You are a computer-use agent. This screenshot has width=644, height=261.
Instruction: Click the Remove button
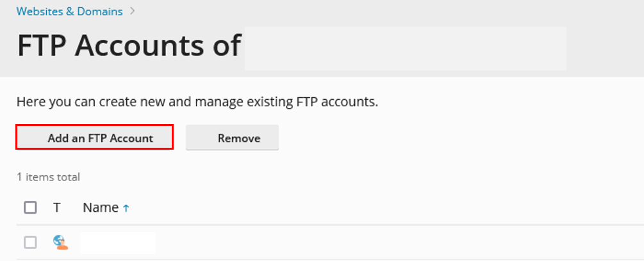(x=232, y=138)
